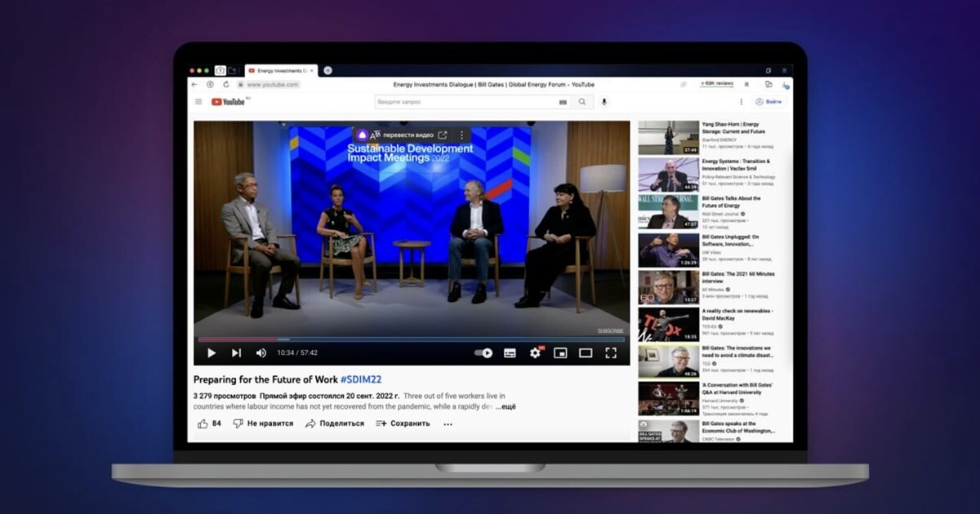Mute the video volume

pyautogui.click(x=261, y=353)
